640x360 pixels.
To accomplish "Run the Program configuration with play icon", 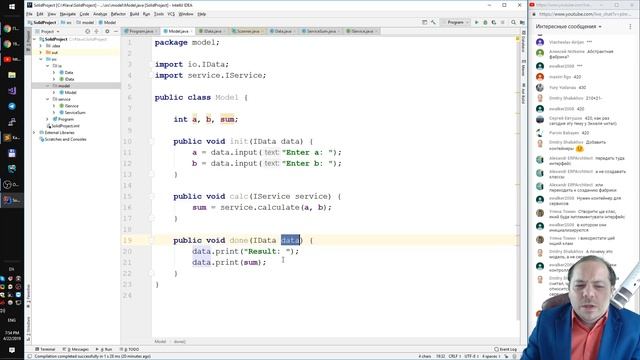I will [476, 22].
